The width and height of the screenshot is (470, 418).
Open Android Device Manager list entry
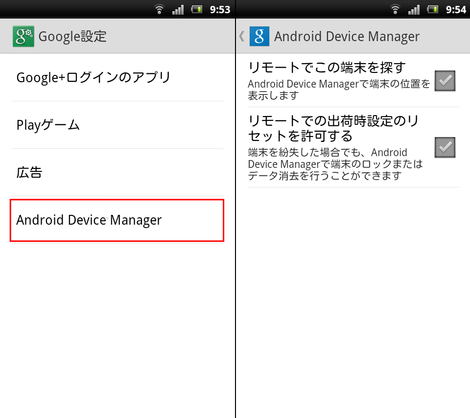click(x=117, y=220)
